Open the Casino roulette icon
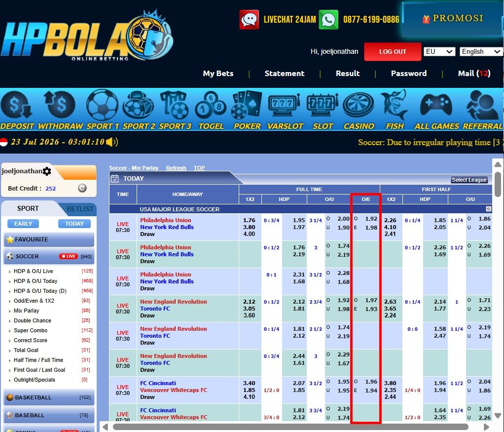Image resolution: width=504 pixels, height=432 pixels. 359,105
